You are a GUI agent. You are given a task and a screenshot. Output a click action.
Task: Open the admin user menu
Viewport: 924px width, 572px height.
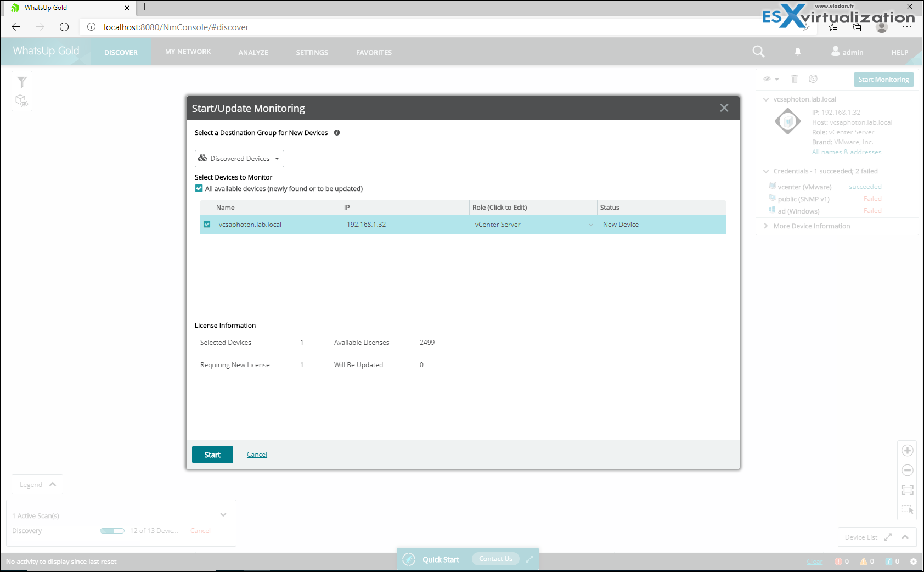[847, 52]
